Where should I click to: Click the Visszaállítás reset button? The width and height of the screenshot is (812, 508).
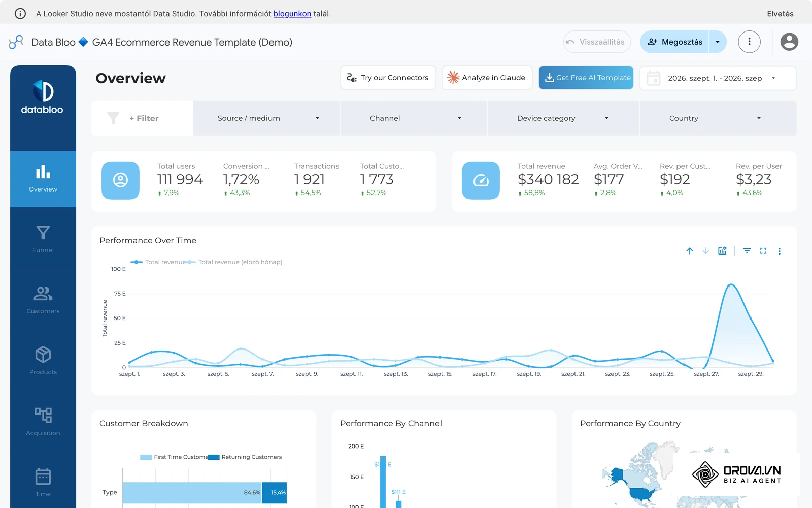pos(597,42)
